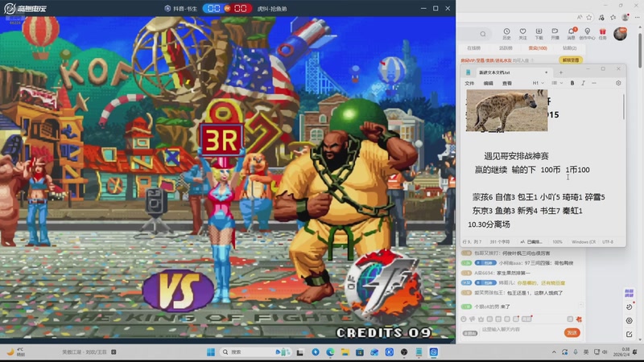Open browser favorites collection icon
The height and width of the screenshot is (362, 644).
click(x=613, y=17)
